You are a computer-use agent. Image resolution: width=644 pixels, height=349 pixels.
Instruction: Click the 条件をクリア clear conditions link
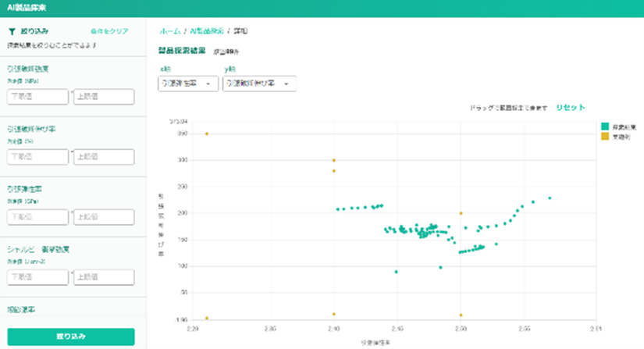(109, 31)
